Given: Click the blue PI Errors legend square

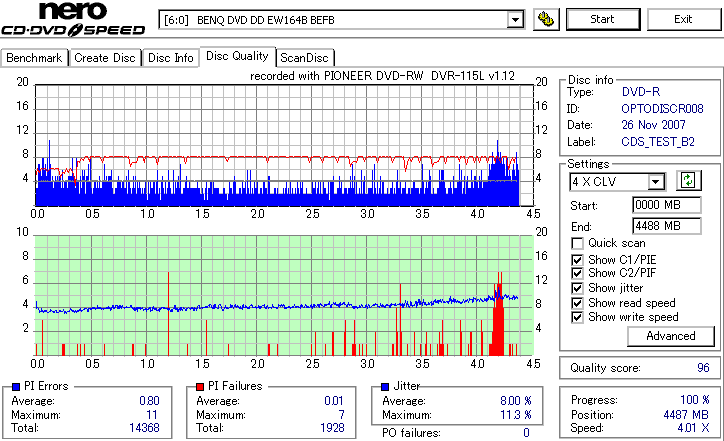Looking at the screenshot, I should click(16, 387).
